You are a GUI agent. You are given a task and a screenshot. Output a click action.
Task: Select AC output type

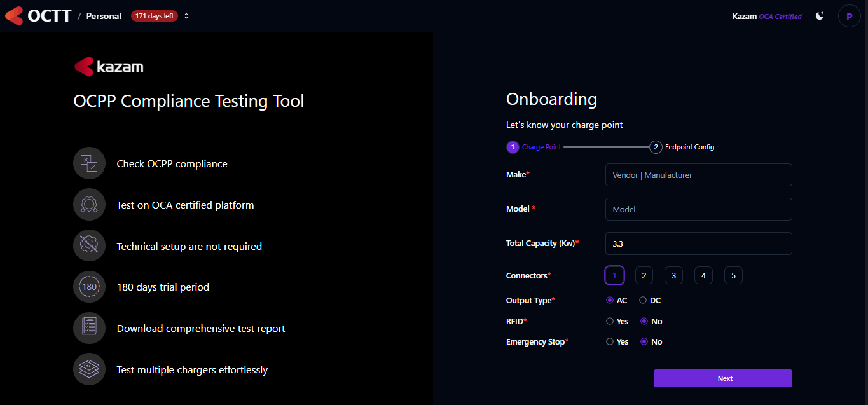click(610, 300)
